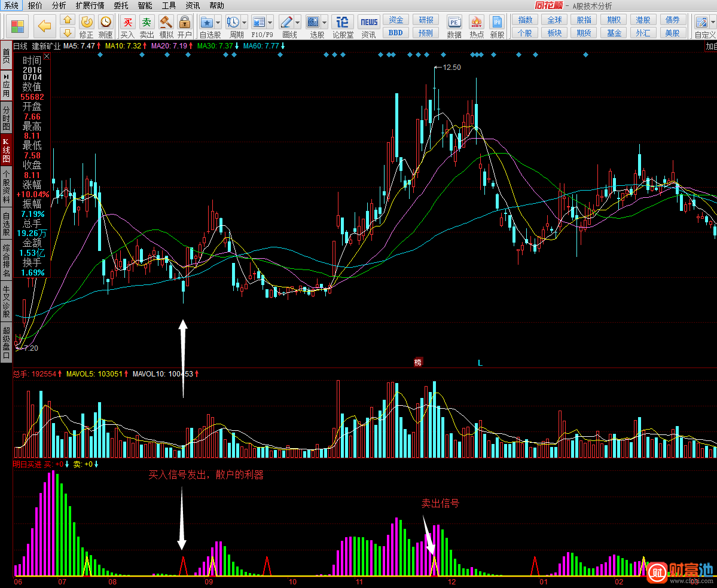Image resolution: width=717 pixels, height=588 pixels.
Task: Click the 自定义 customize icon
Action: (x=701, y=22)
